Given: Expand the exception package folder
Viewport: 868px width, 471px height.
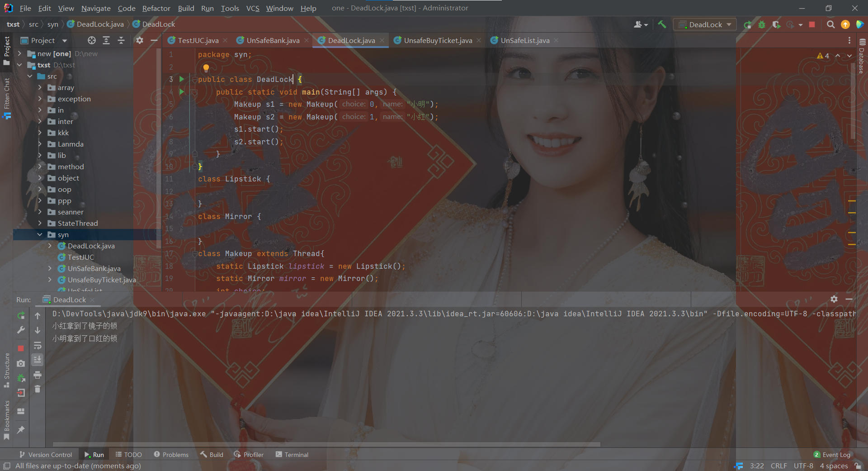Looking at the screenshot, I should [x=40, y=99].
